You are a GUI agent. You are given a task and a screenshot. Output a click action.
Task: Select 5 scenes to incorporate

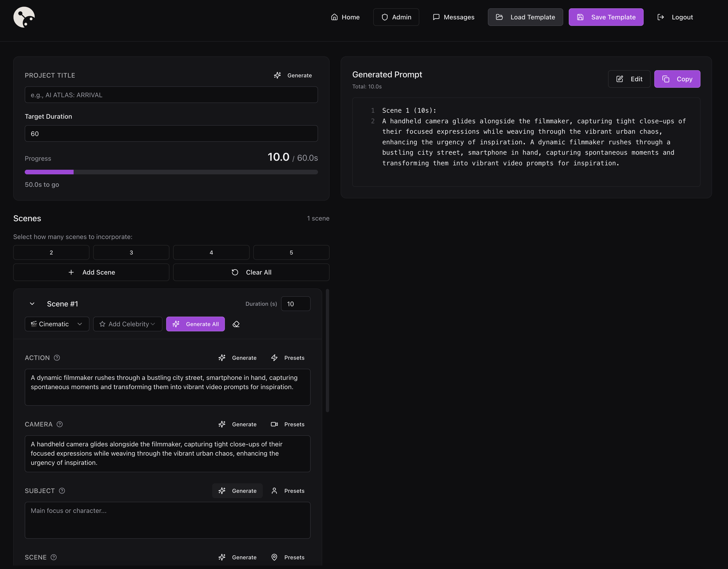(291, 253)
